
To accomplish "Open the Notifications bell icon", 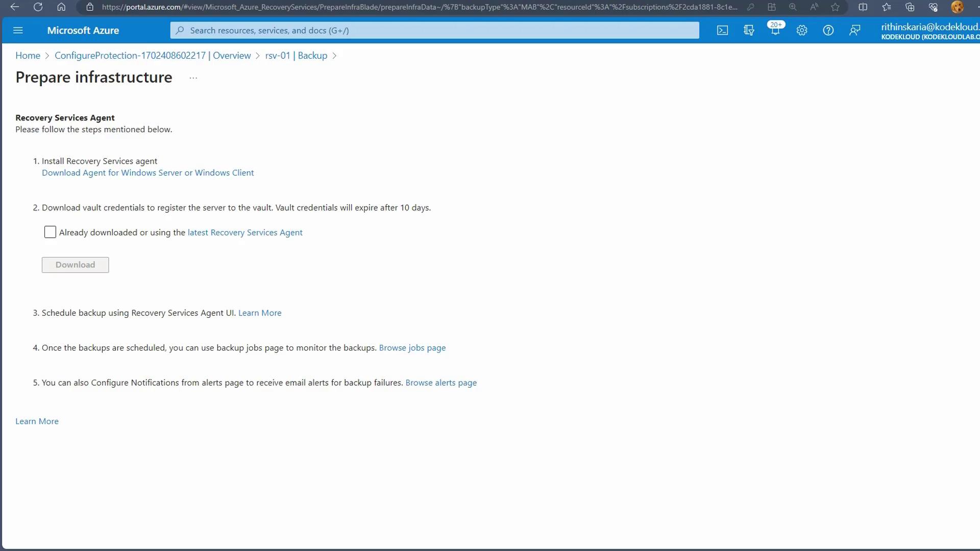I will coord(775,31).
